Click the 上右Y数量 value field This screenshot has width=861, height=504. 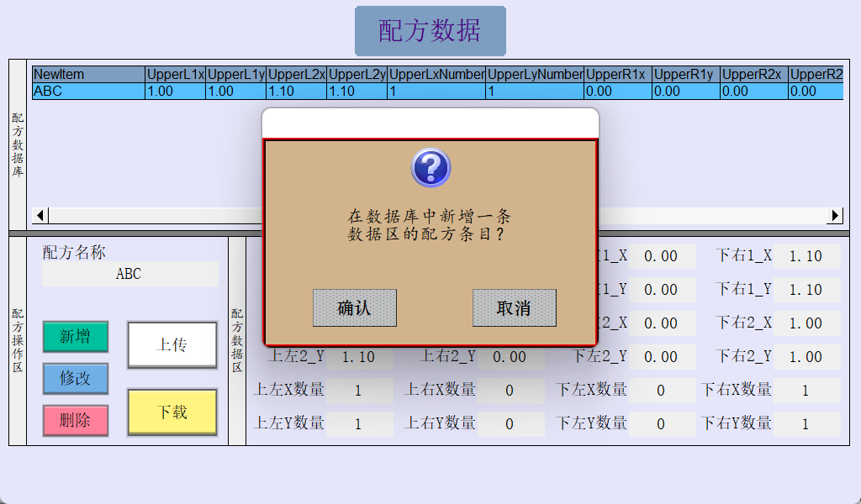(x=510, y=424)
